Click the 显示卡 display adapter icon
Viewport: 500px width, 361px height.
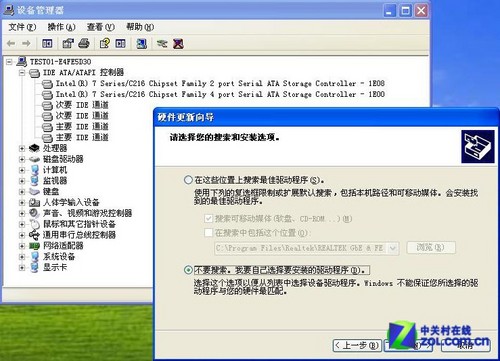pos(34,267)
